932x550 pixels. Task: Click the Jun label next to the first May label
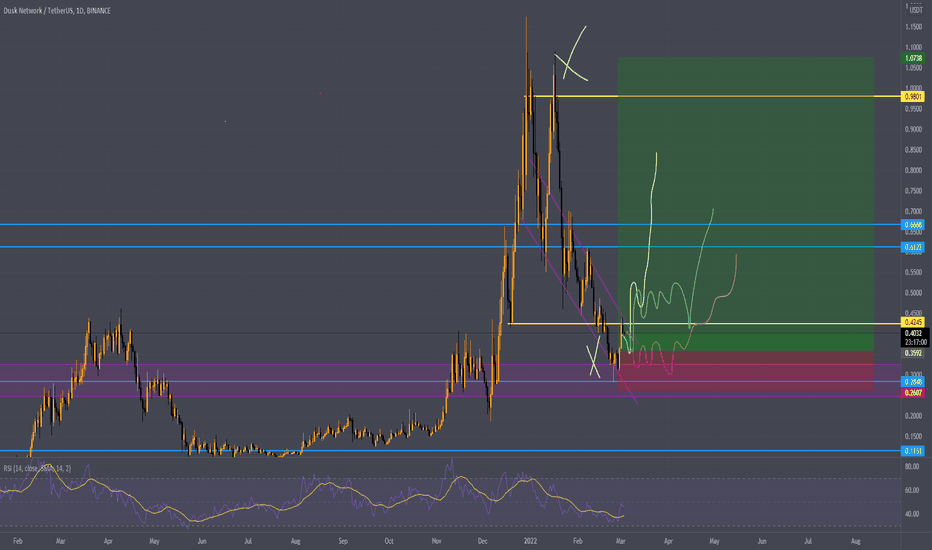(x=202, y=541)
